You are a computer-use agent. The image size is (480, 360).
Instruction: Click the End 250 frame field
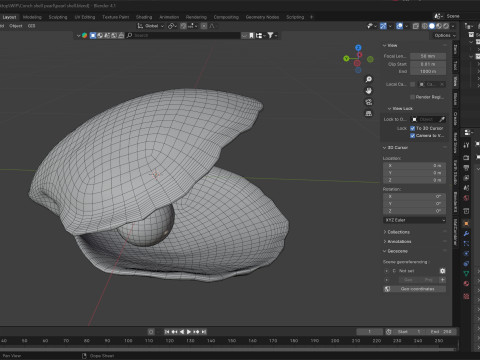(x=441, y=332)
